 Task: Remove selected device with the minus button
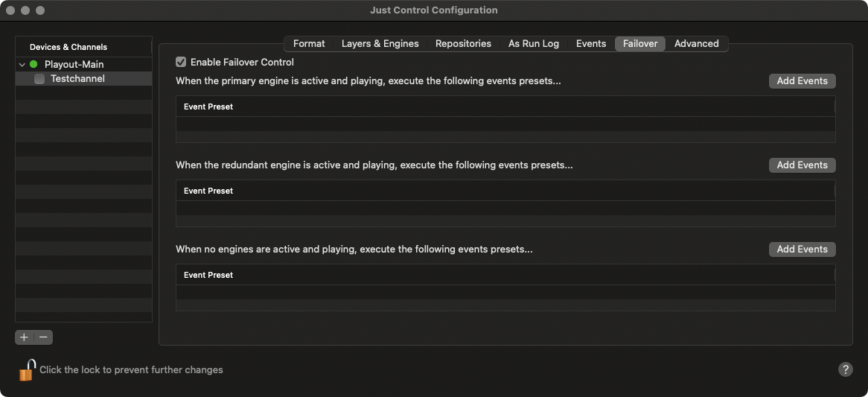(43, 337)
